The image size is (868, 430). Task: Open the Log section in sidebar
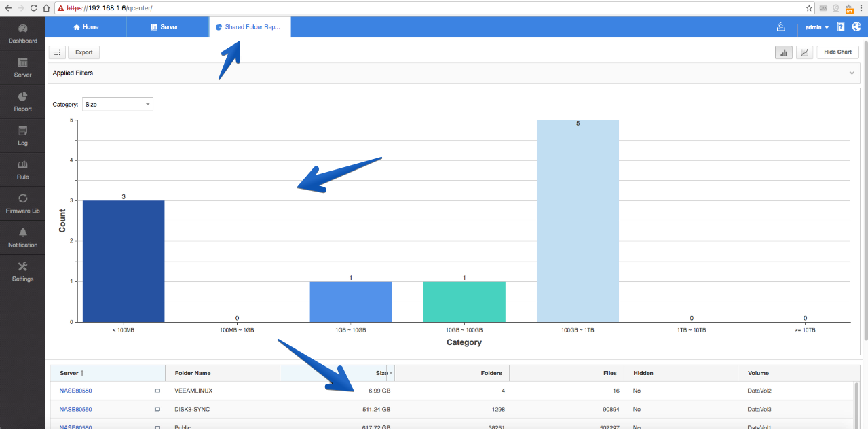click(x=22, y=136)
